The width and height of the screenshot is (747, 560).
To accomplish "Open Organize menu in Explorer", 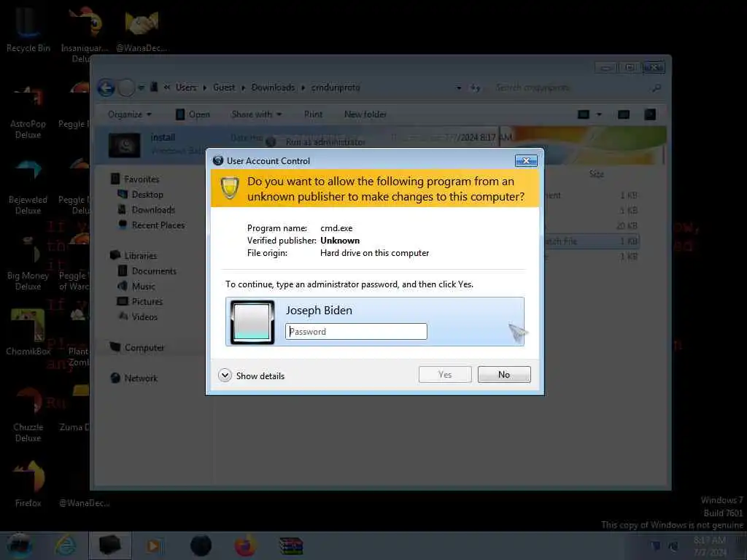I will (130, 114).
